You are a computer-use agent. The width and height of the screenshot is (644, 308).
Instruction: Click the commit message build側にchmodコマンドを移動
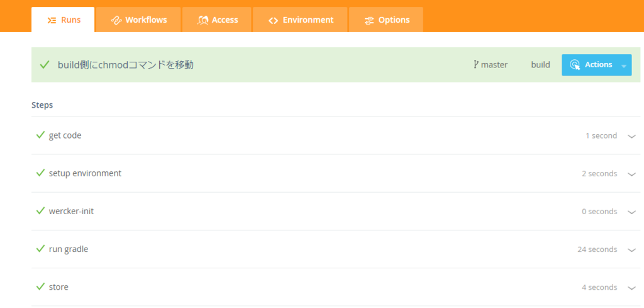(126, 65)
